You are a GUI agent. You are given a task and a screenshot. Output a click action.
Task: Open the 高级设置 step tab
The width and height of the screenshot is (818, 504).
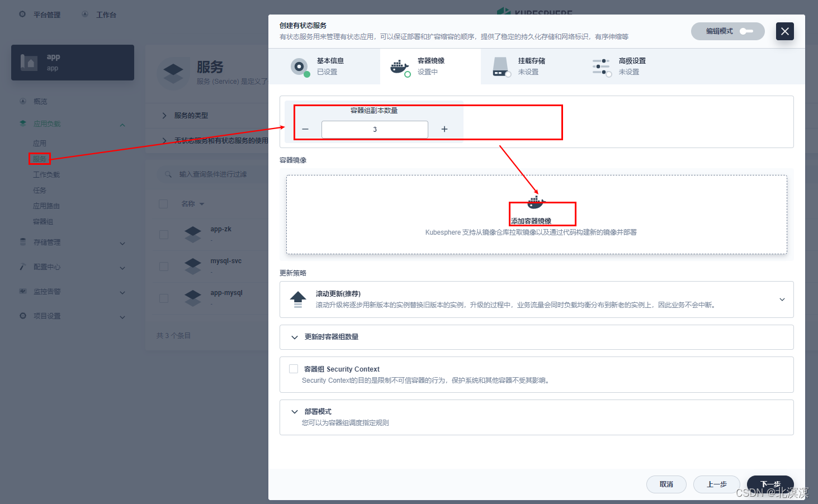(632, 66)
